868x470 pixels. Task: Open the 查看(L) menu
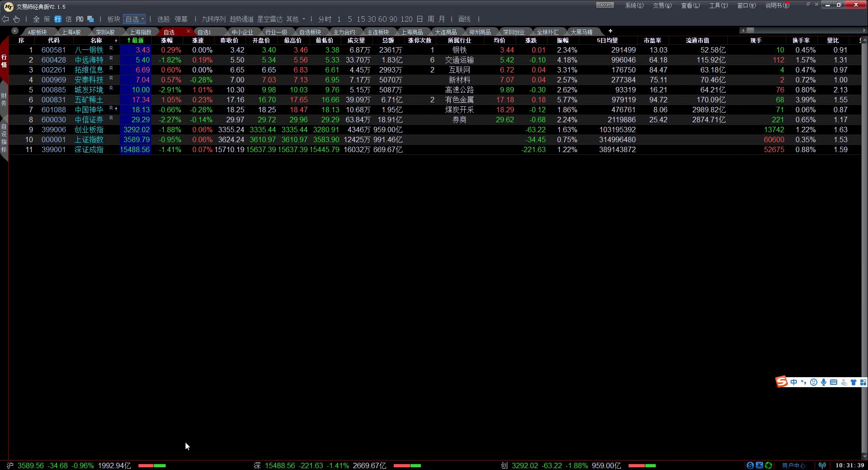pos(690,5)
